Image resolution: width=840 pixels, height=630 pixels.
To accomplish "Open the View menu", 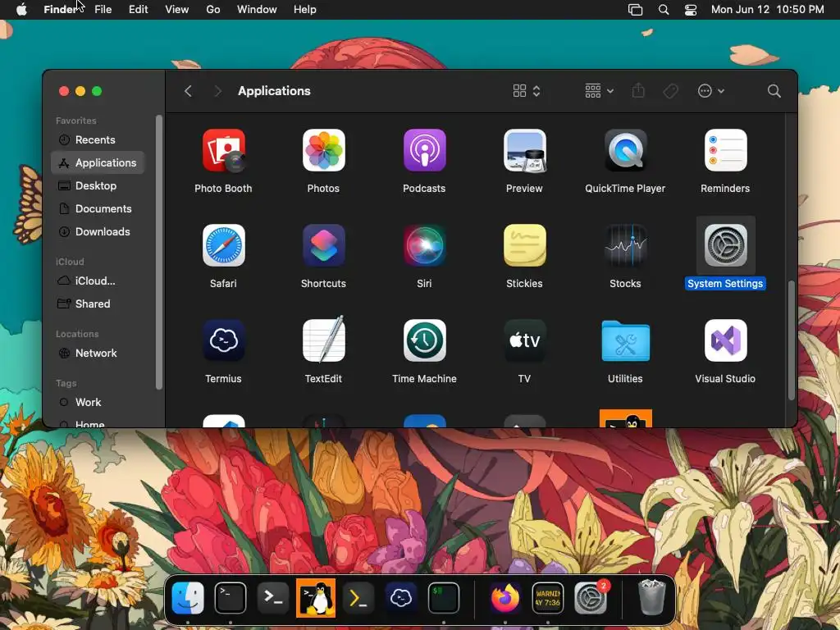I will [177, 10].
